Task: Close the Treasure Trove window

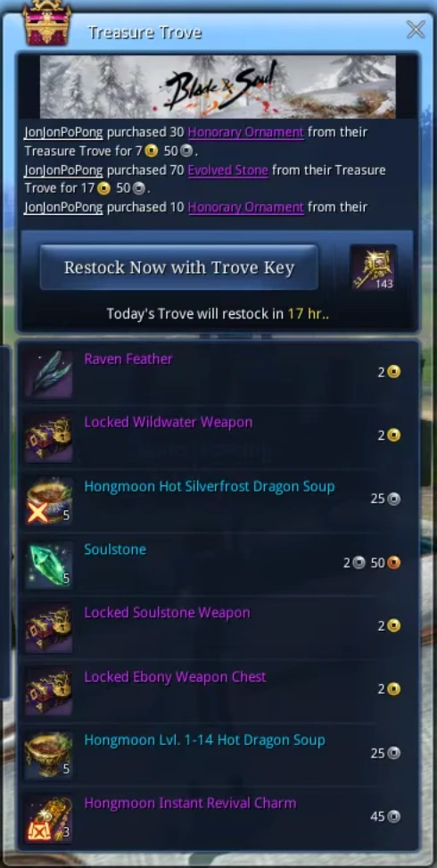Action: point(416,29)
